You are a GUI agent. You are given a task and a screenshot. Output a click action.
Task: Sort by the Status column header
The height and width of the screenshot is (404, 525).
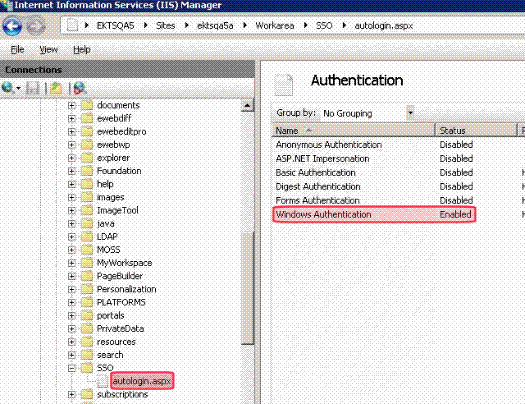476,130
